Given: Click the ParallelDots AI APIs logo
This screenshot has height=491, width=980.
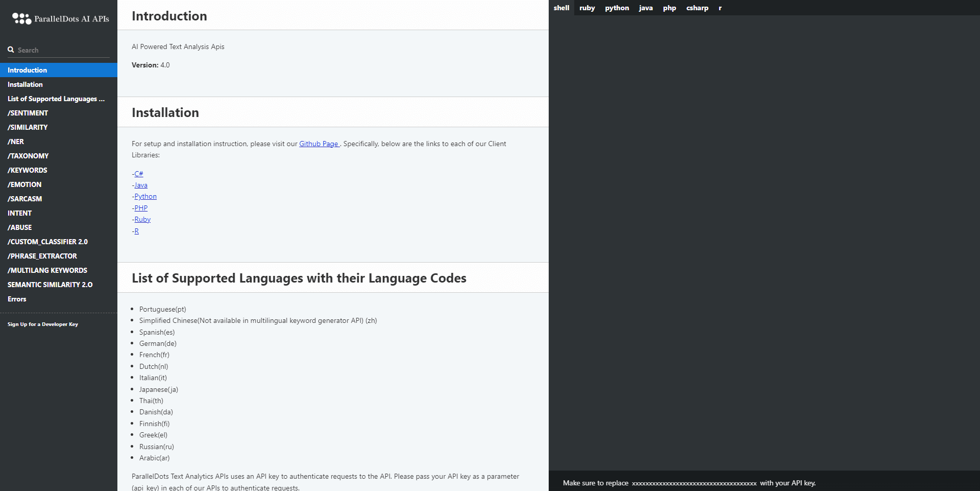Looking at the screenshot, I should pyautogui.click(x=60, y=19).
